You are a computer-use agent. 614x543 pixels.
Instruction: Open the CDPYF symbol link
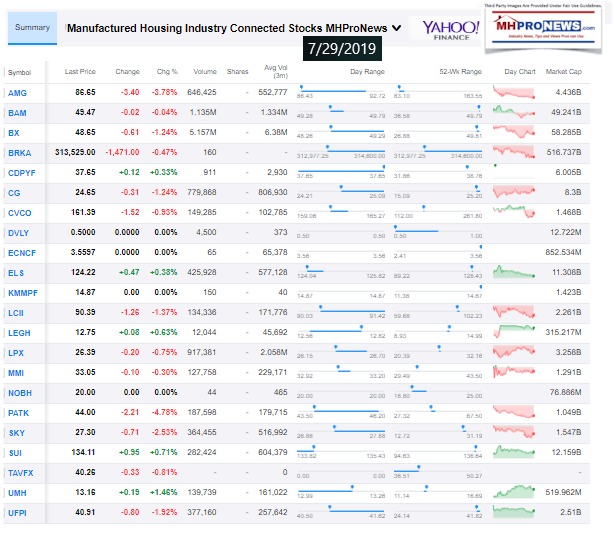(22, 173)
